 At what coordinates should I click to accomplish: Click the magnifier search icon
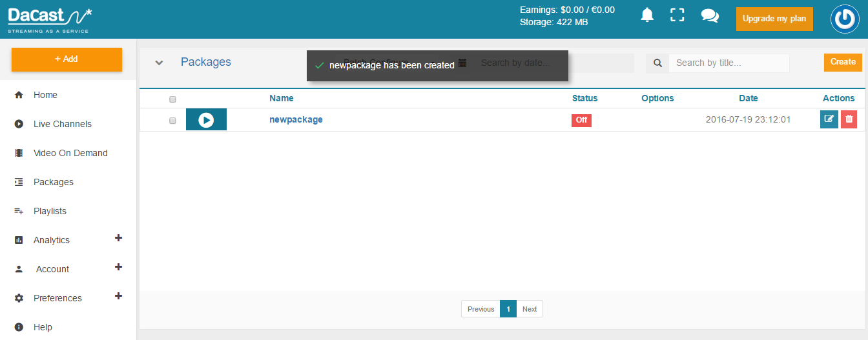657,63
